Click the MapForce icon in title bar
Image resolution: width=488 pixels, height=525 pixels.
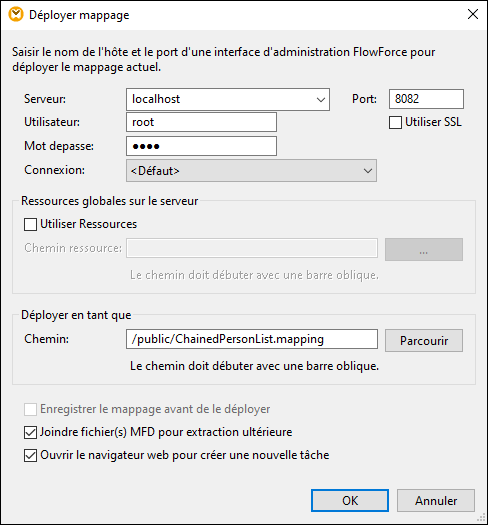pos(16,15)
